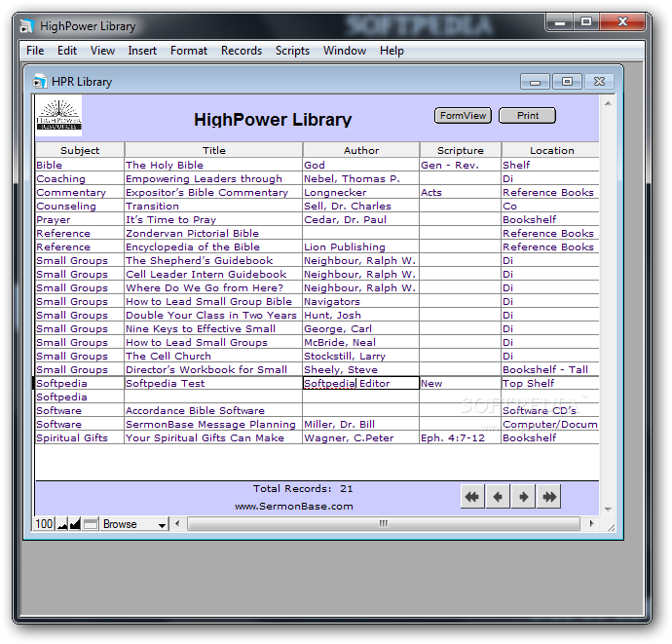Image resolution: width=672 pixels, height=644 pixels.
Task: Sort by Author column header
Action: (x=361, y=150)
